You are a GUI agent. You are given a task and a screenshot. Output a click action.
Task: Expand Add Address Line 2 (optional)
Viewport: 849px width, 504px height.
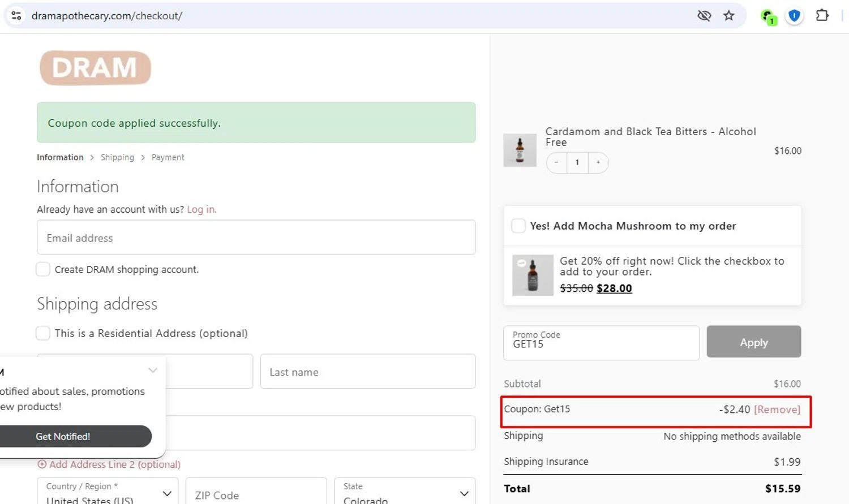click(109, 464)
